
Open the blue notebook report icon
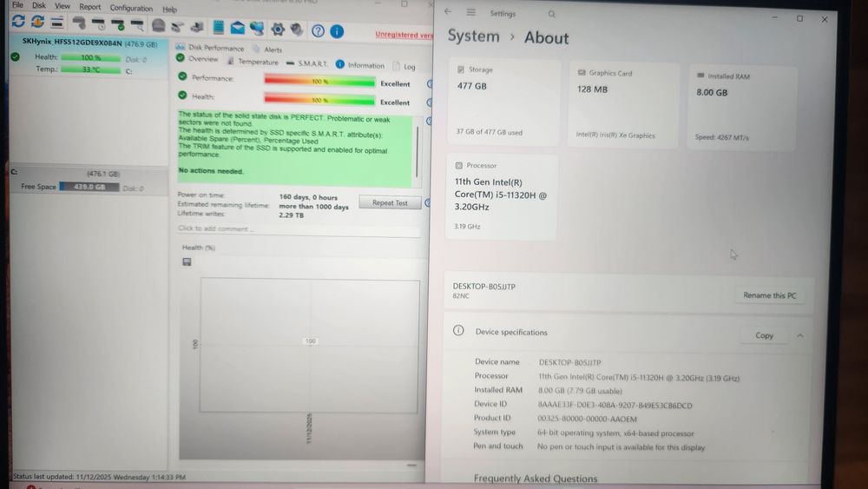click(x=219, y=27)
